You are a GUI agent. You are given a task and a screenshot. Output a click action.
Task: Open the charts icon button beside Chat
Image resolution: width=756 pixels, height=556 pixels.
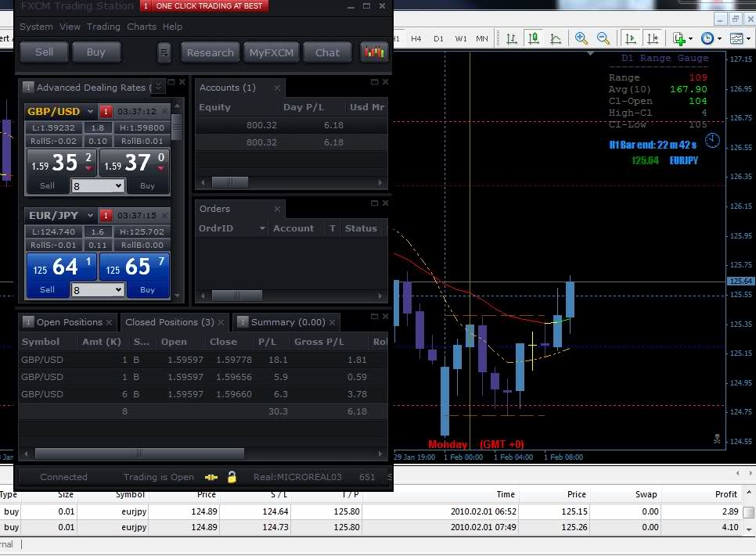pos(374,52)
